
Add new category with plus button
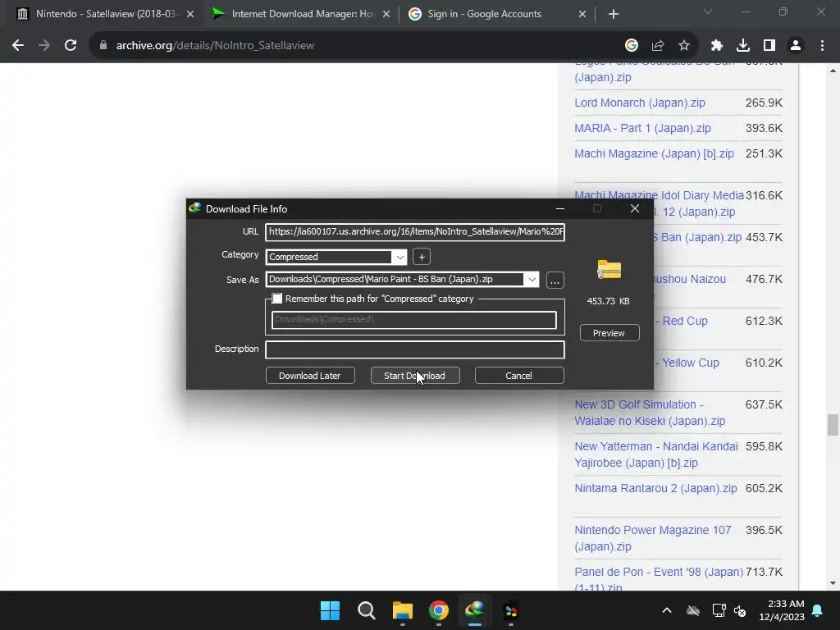[x=422, y=257]
